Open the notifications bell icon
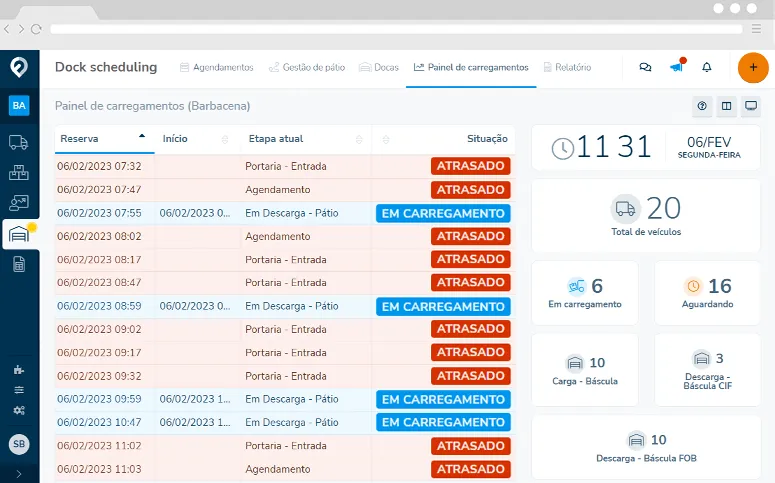Viewport: 775px width, 483px height. click(707, 67)
